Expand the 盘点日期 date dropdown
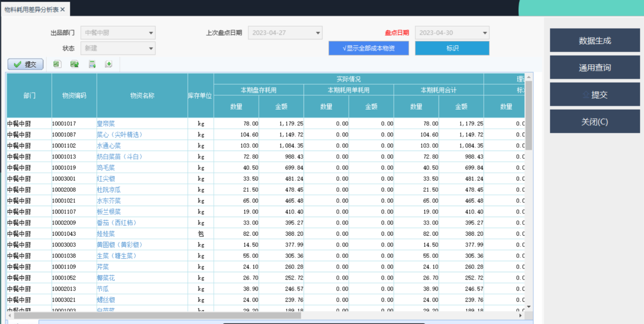 tap(485, 33)
